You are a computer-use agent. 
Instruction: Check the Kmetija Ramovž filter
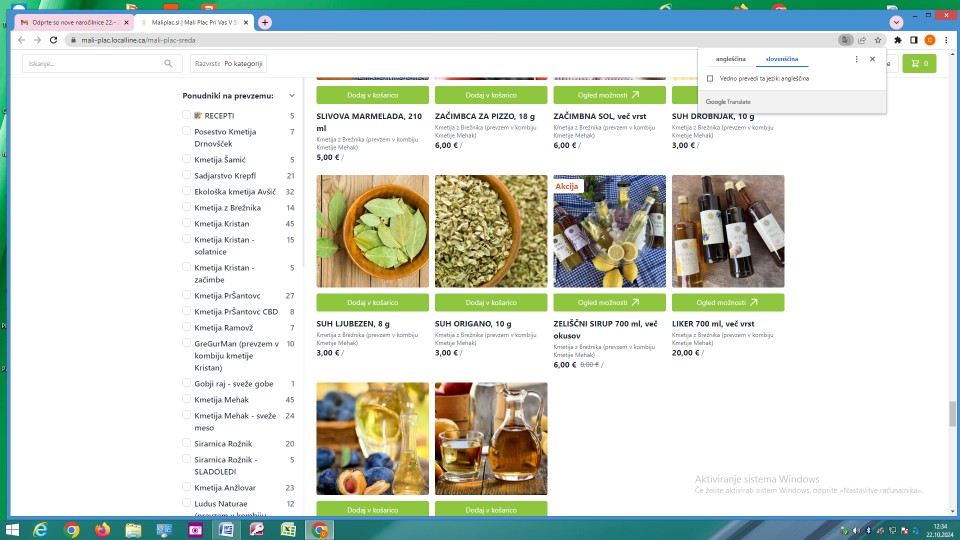pos(186,326)
